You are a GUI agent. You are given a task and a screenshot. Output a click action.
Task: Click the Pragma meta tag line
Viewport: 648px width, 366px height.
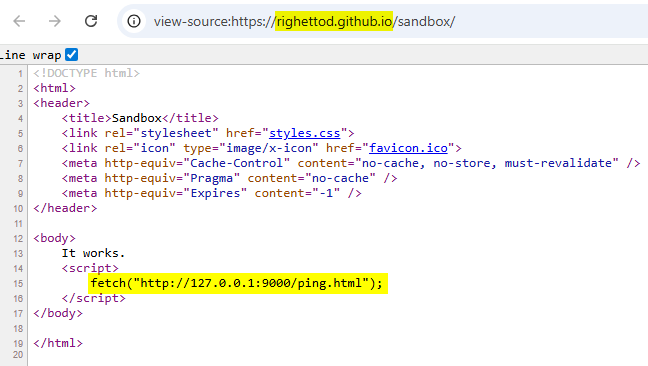click(x=229, y=178)
